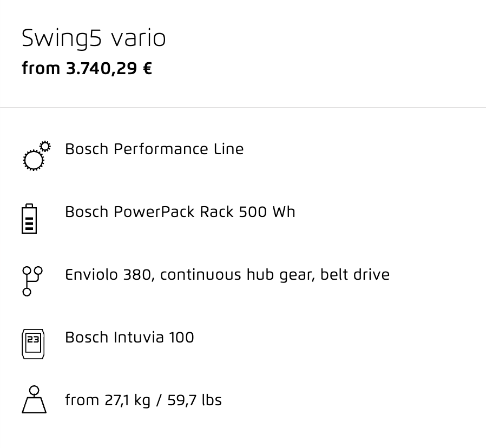
Task: Click the word vario in the title
Action: [138, 39]
